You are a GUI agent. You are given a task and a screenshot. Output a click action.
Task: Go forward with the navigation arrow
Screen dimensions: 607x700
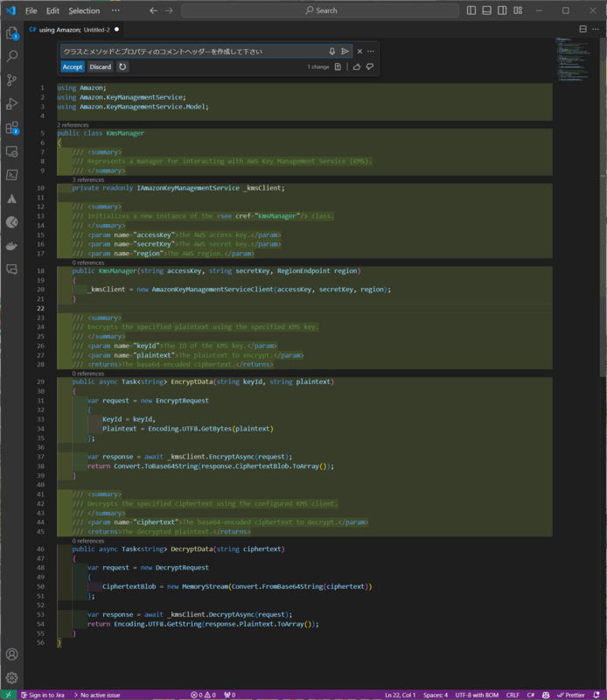tap(169, 10)
